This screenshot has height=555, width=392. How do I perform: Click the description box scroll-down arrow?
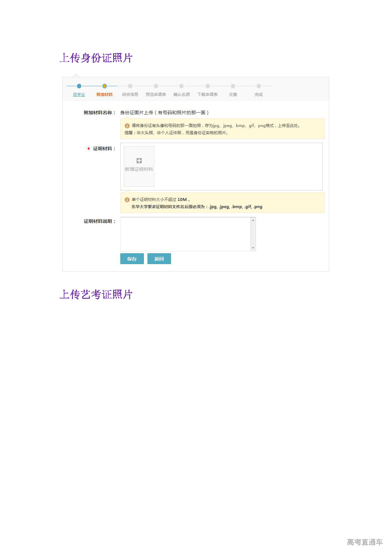pyautogui.click(x=253, y=248)
